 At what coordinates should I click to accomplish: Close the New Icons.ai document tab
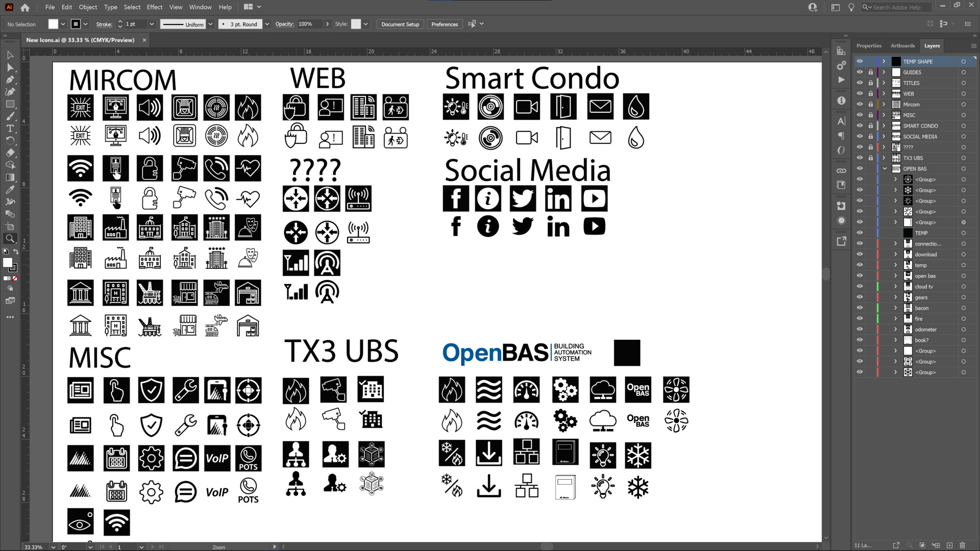coord(144,40)
